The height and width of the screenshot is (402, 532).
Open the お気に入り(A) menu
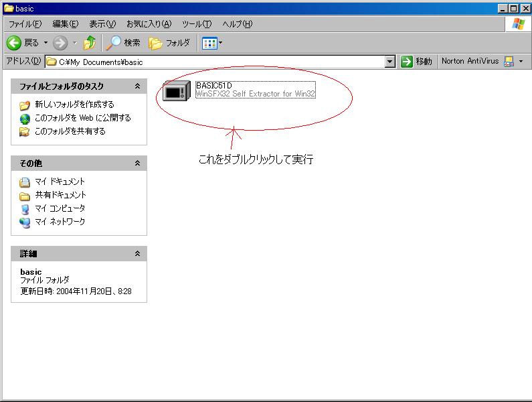(x=149, y=24)
